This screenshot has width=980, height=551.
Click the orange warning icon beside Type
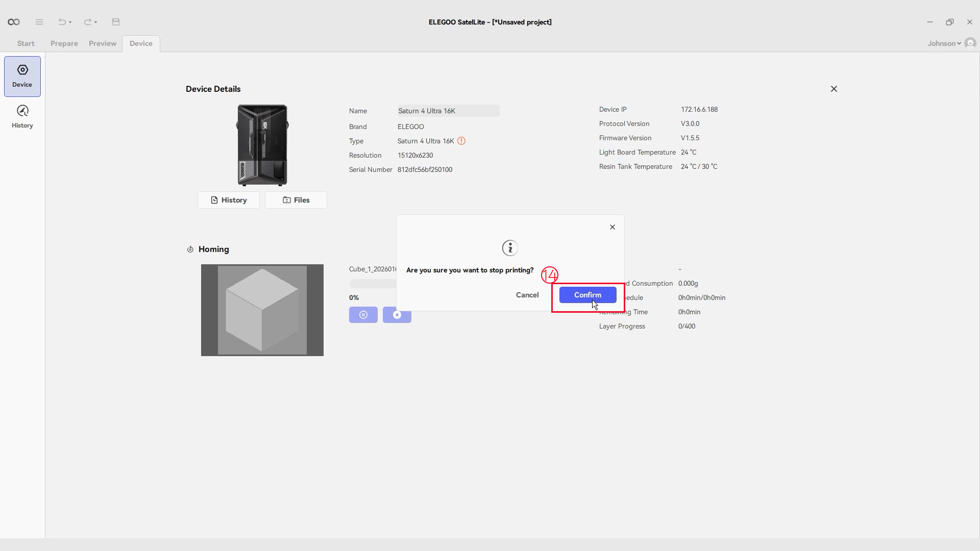click(461, 141)
